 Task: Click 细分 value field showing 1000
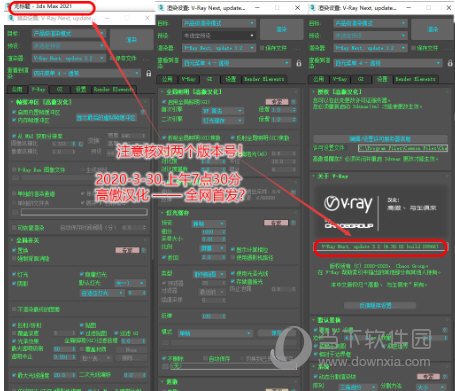click(213, 232)
